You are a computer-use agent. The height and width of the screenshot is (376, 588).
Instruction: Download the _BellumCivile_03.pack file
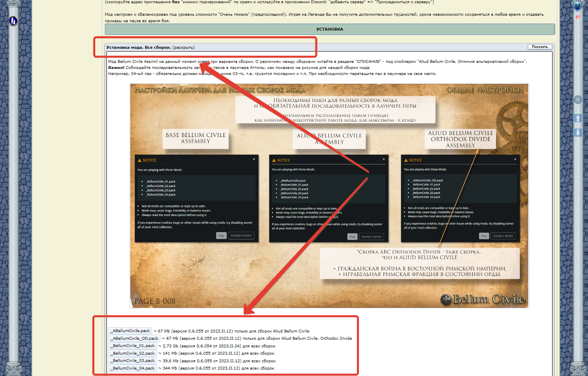(x=133, y=361)
